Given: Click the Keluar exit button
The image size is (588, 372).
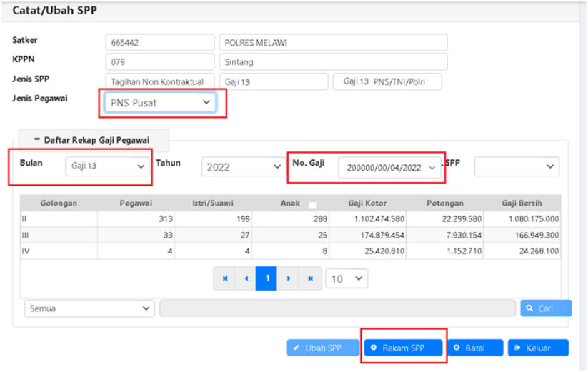Looking at the screenshot, I should pyautogui.click(x=538, y=348).
